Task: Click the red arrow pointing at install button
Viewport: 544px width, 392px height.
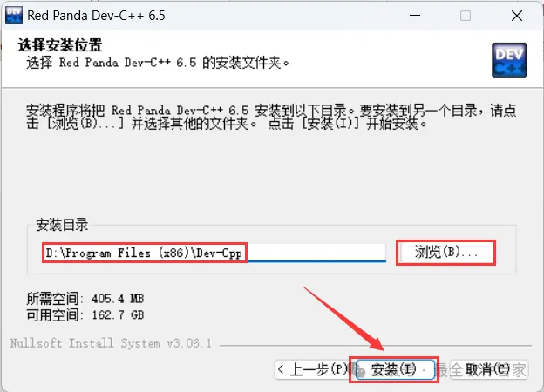Action: coord(343,318)
